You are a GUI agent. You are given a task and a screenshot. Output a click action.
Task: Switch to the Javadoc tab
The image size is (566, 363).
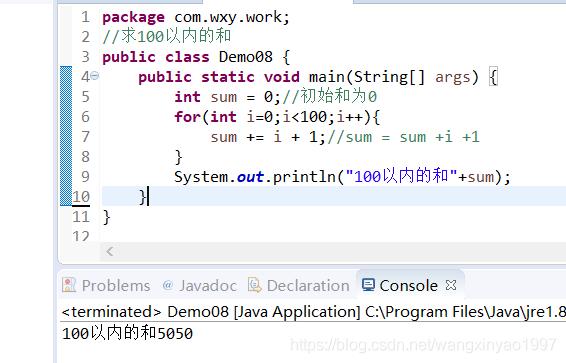(x=200, y=285)
